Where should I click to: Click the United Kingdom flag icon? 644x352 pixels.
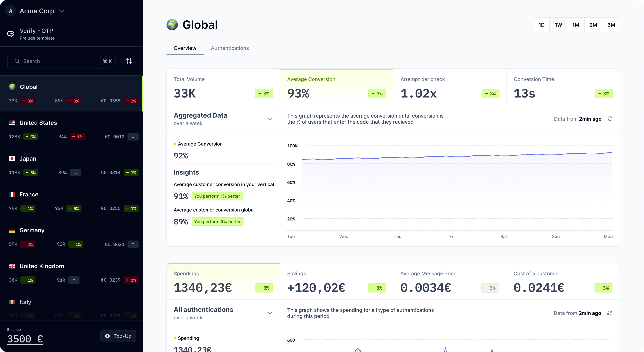click(12, 266)
